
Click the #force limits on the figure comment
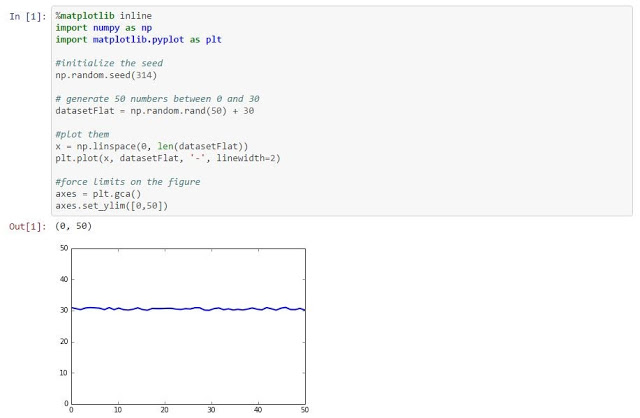pos(127,181)
